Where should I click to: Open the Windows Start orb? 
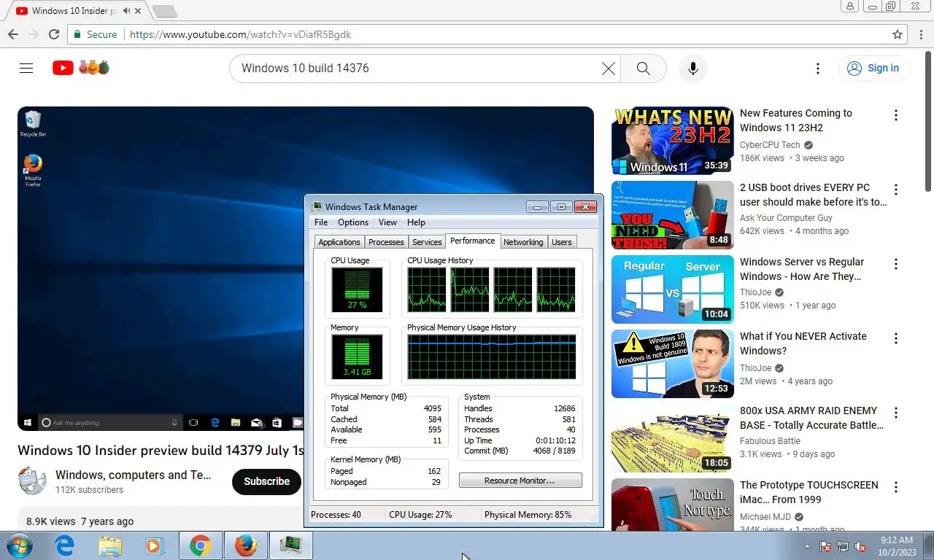click(20, 545)
